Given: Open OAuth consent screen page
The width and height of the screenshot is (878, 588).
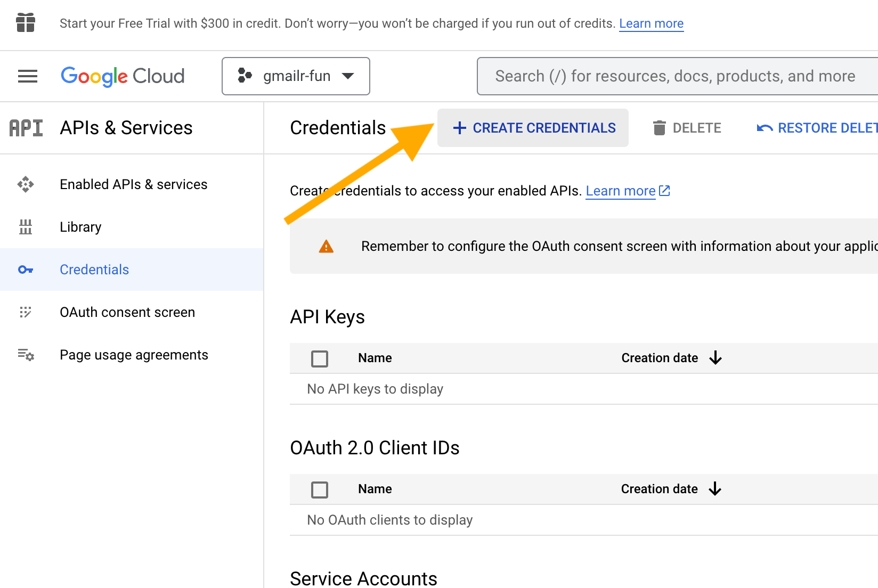Looking at the screenshot, I should coord(127,312).
